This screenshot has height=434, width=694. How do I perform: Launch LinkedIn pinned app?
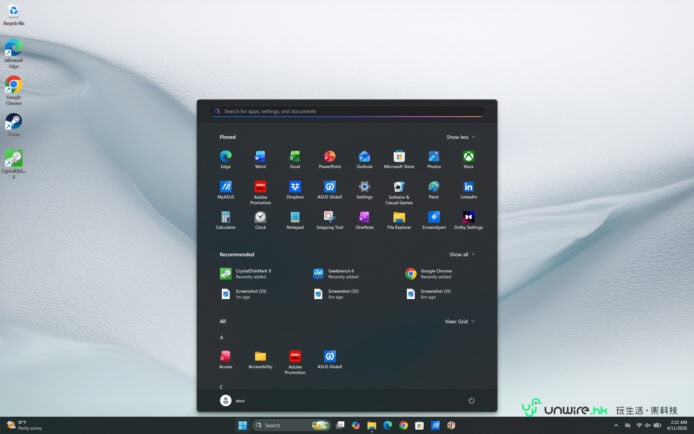[468, 190]
